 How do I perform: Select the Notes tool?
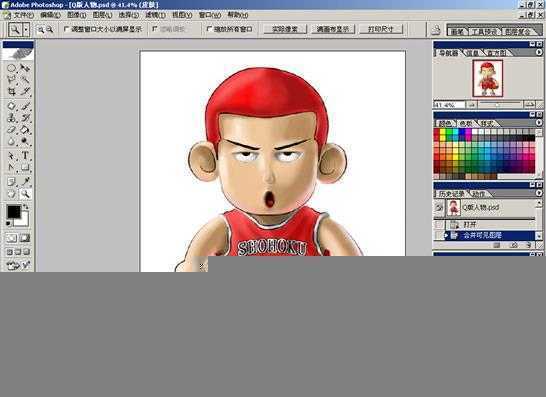11,182
